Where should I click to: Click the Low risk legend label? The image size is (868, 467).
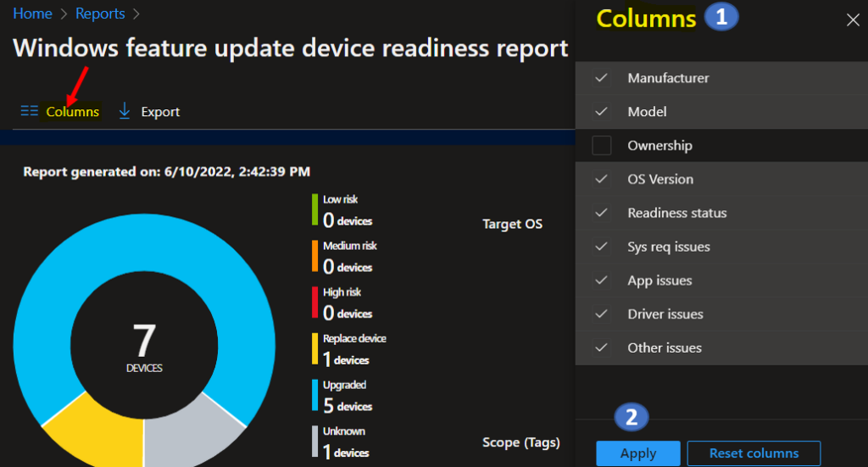pyautogui.click(x=341, y=199)
